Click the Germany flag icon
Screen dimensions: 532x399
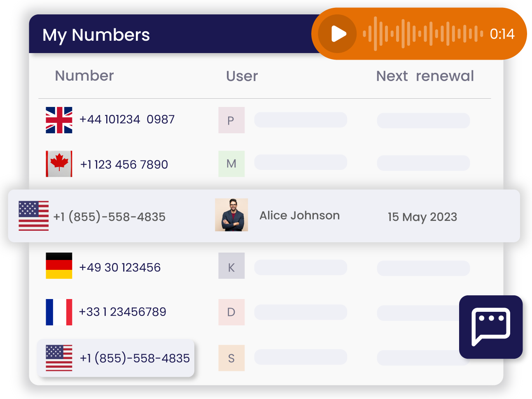59,266
